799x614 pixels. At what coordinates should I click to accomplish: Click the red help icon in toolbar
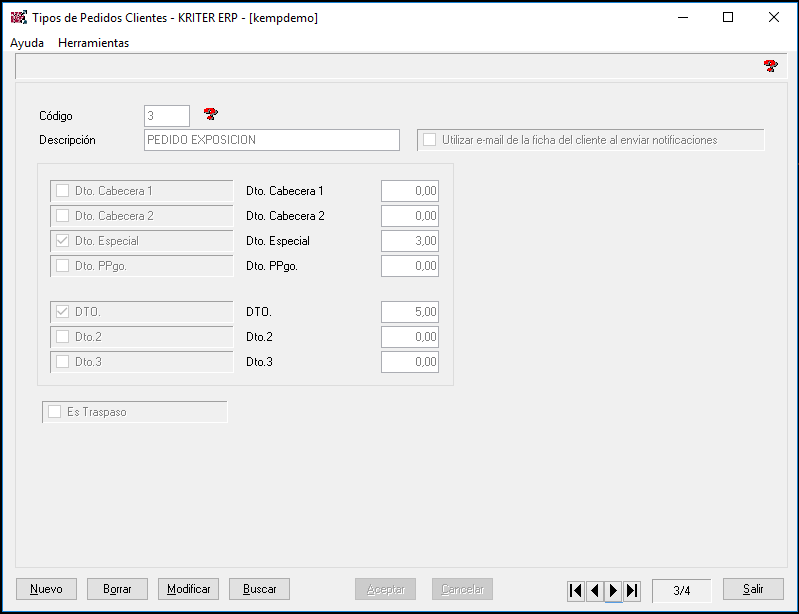coord(770,66)
